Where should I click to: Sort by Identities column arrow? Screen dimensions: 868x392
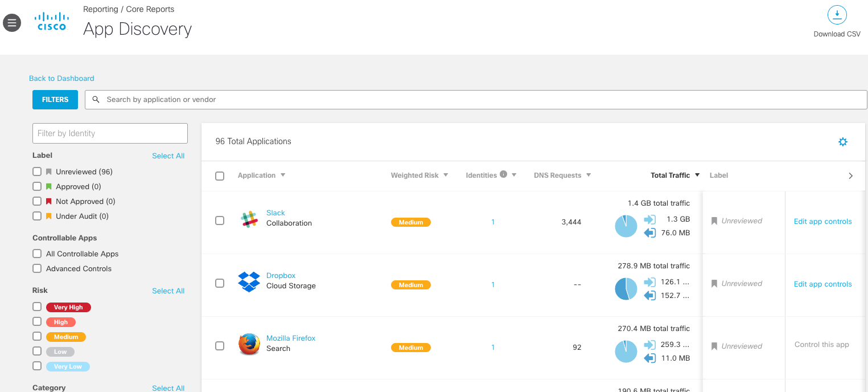[x=514, y=175]
